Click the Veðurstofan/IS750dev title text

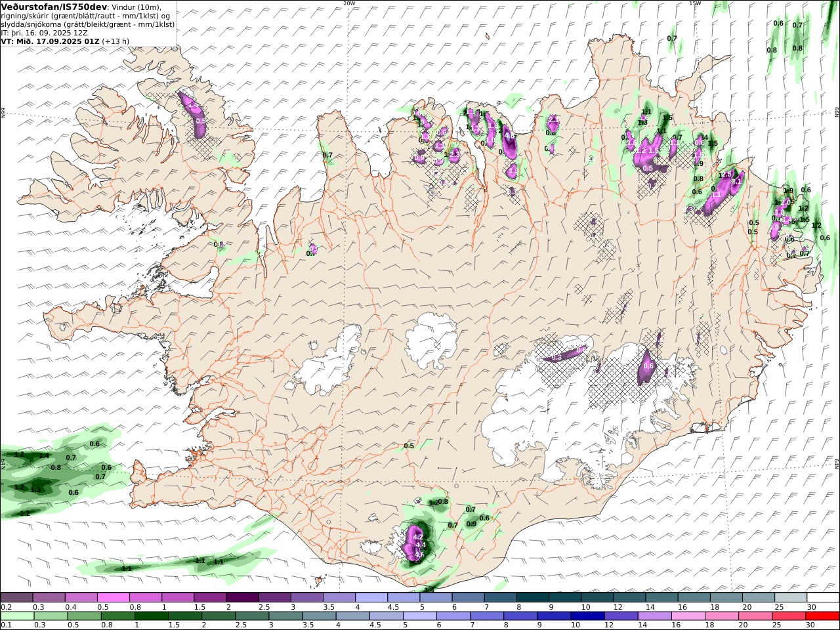(x=54, y=7)
